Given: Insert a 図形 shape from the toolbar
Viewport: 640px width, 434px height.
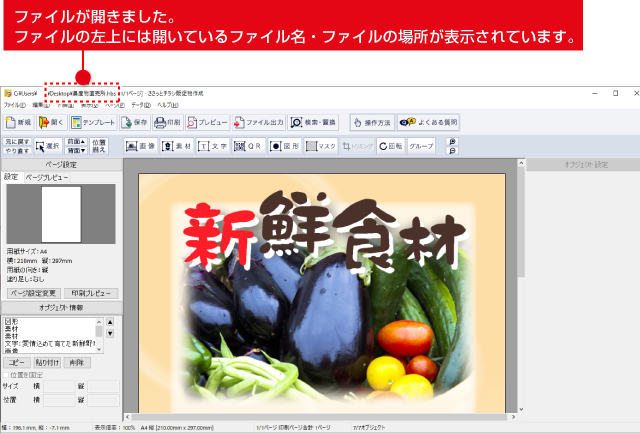Looking at the screenshot, I should (x=284, y=146).
